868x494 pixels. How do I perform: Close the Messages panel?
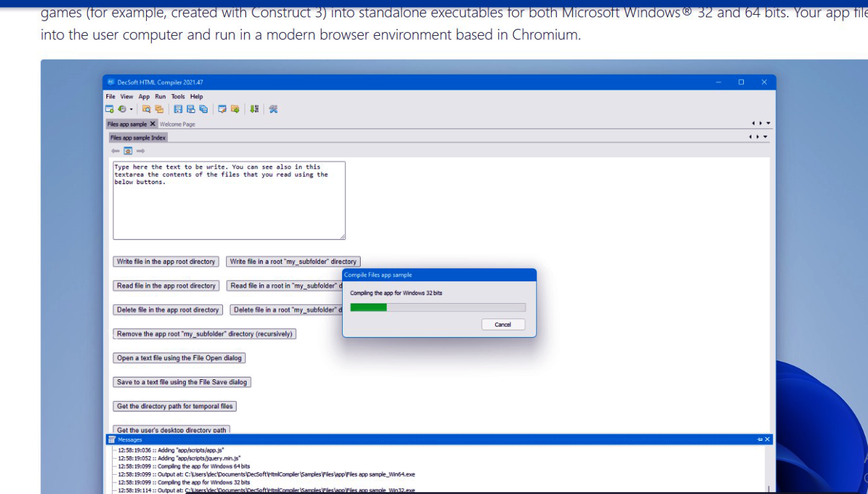point(767,440)
